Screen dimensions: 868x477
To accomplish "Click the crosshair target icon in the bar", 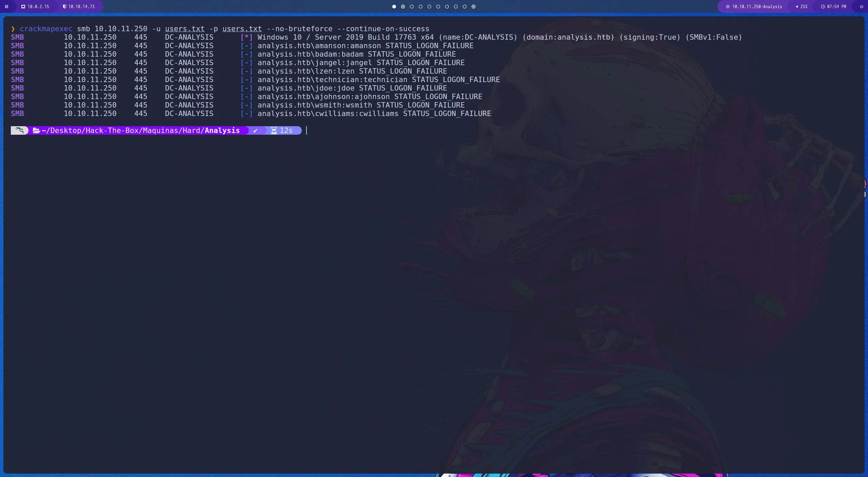I will click(x=728, y=6).
